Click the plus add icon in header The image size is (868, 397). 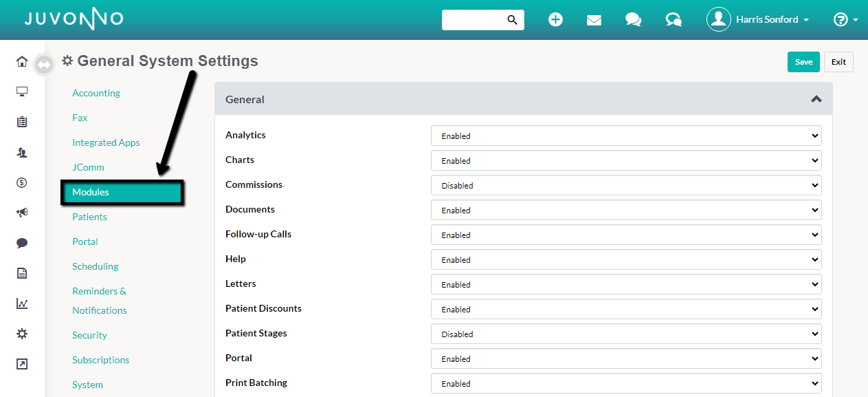(x=555, y=20)
